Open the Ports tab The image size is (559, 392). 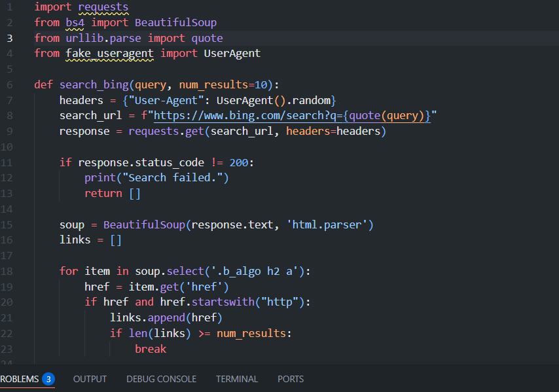[291, 379]
